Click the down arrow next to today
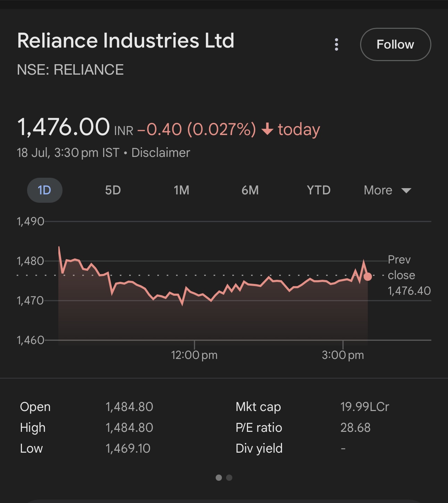This screenshot has height=503, width=448. [267, 129]
